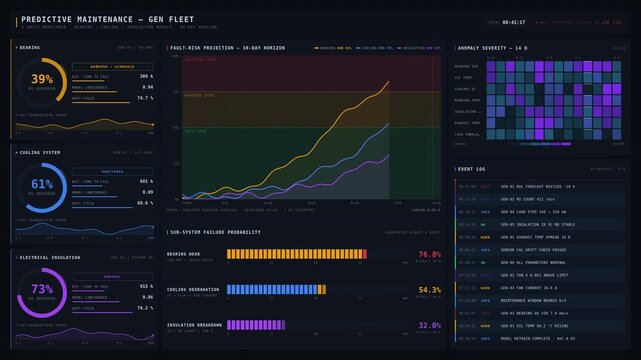Click the Nominal status badge
This screenshot has height=360, width=641.
pos(112,277)
